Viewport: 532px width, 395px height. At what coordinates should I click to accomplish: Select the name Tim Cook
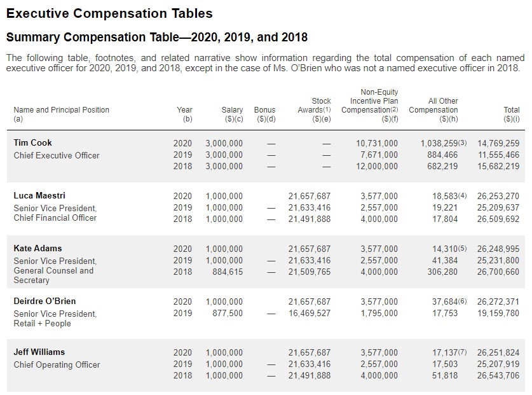click(33, 142)
